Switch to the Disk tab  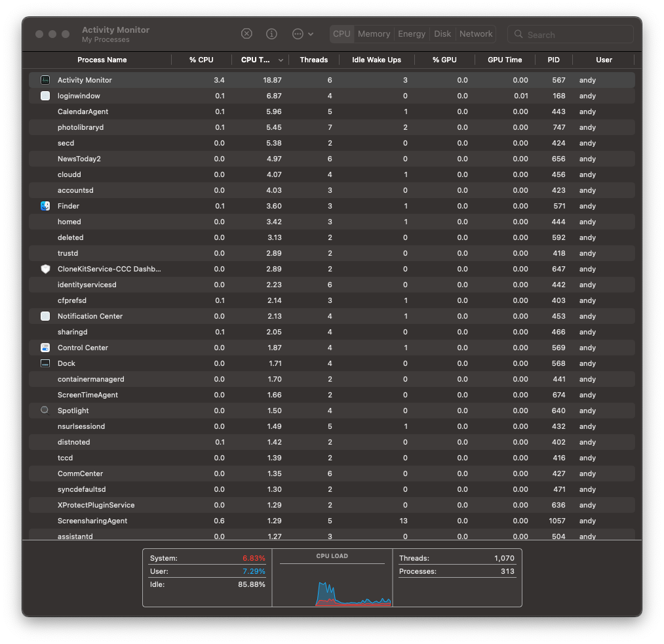pos(442,34)
